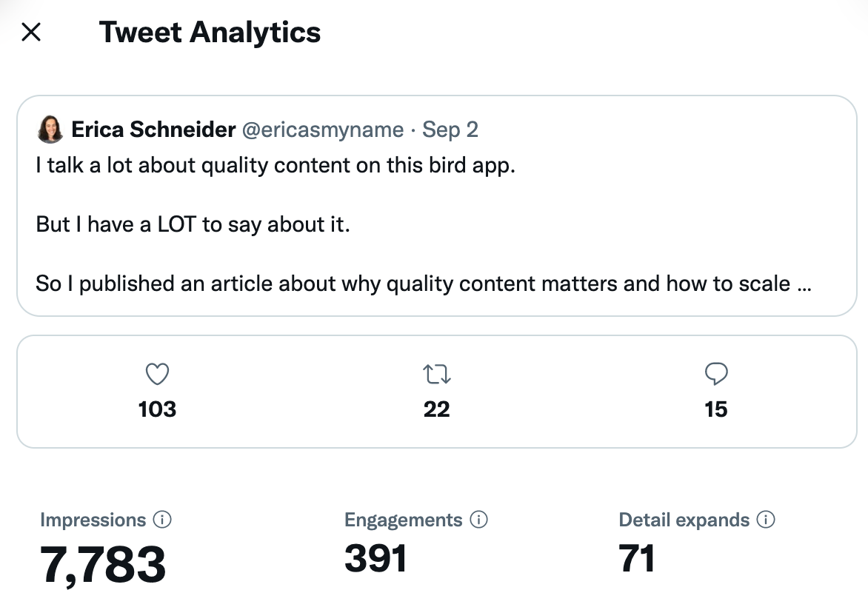This screenshot has width=868, height=610.
Task: Click the Tweet Analytics heading
Action: [210, 32]
